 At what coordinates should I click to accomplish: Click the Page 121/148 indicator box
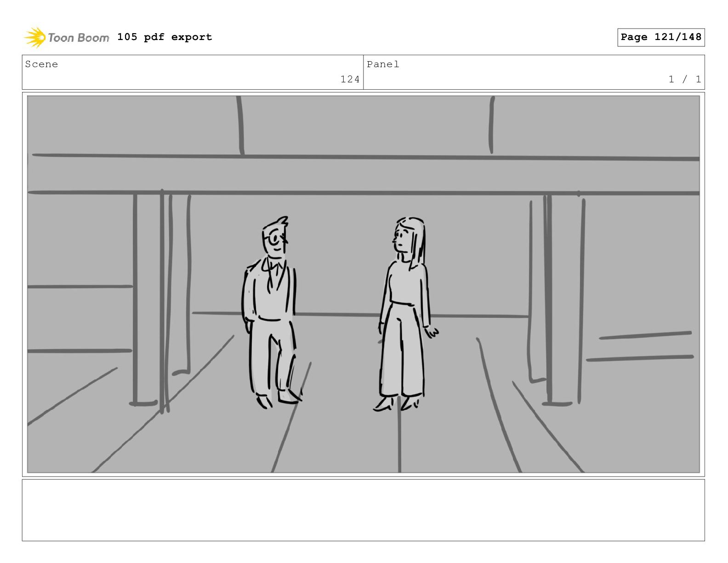(x=661, y=37)
